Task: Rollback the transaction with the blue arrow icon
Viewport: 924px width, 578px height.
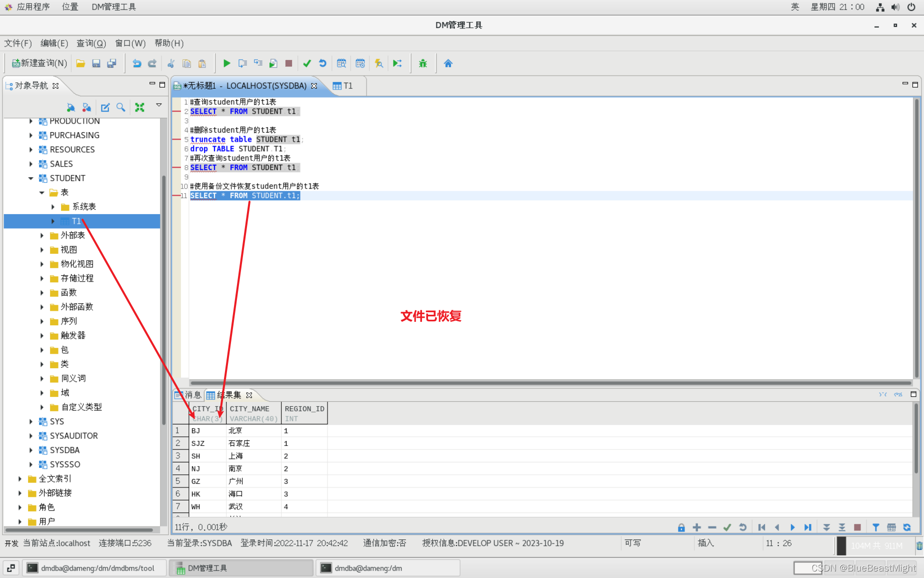Action: click(x=323, y=63)
